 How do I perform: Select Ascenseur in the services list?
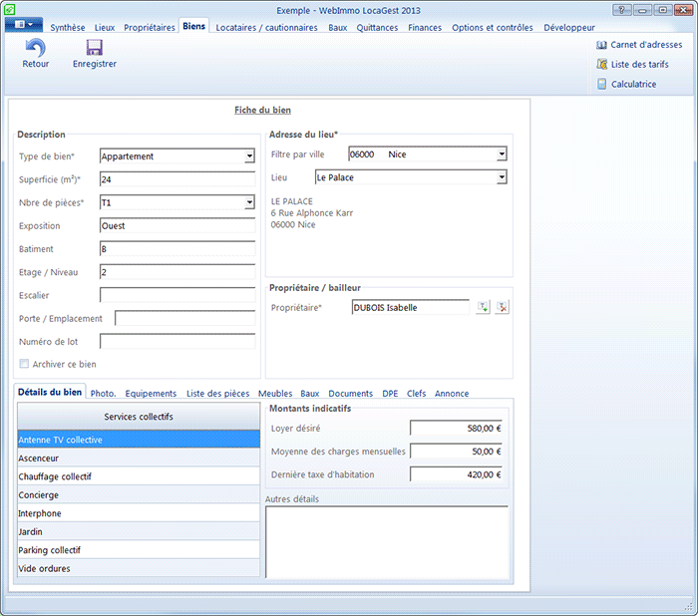click(x=139, y=458)
